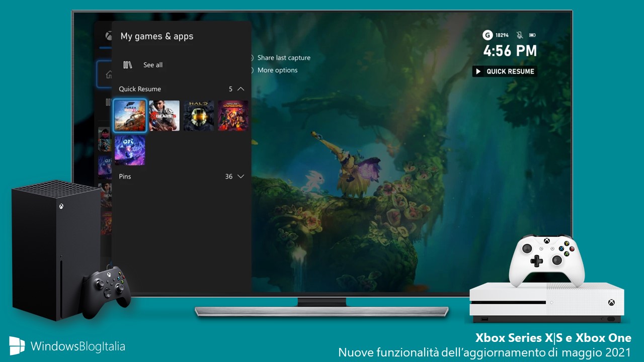Screen dimensions: 644x362
Task: Resume the Ori game tile
Action: [130, 150]
